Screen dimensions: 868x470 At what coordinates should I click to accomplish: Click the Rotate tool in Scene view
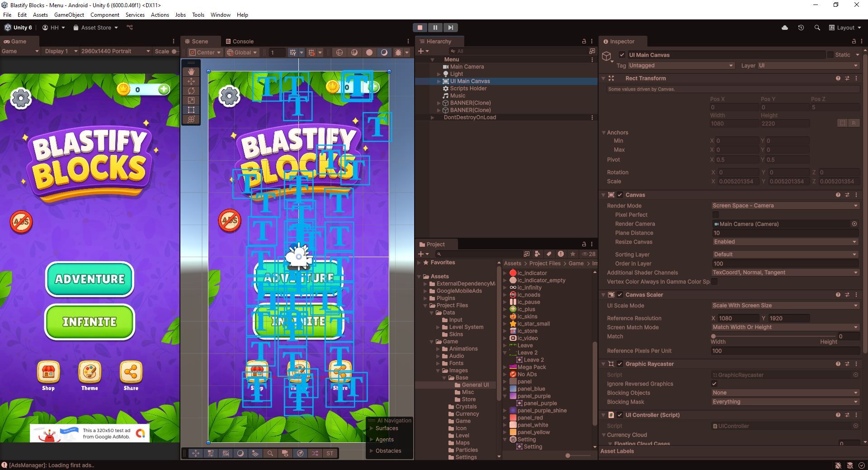191,91
